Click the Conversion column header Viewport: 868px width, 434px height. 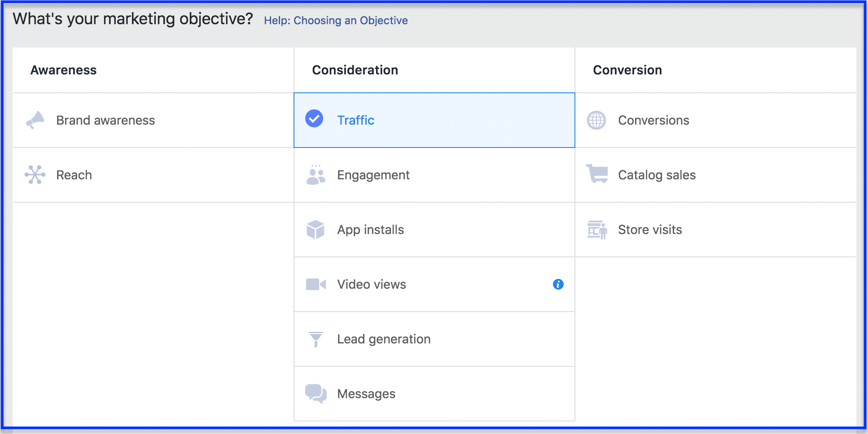pos(627,70)
